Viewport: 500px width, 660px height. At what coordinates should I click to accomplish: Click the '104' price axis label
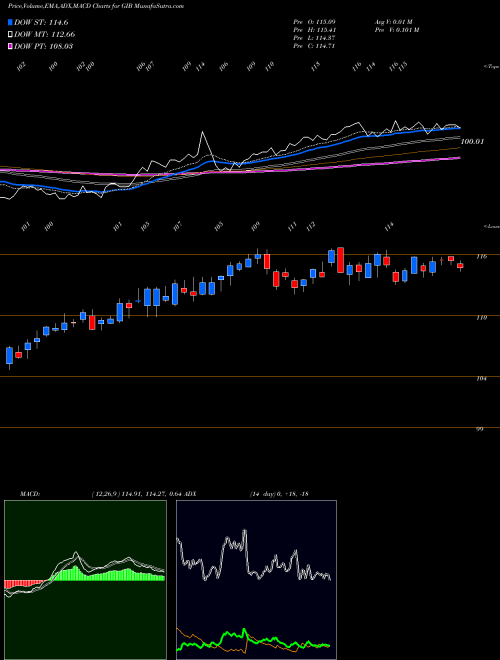click(482, 379)
